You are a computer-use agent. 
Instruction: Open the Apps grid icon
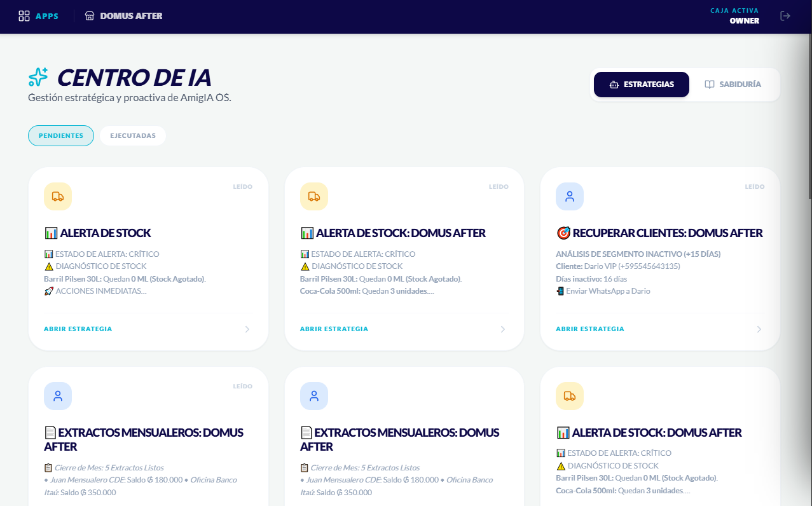pyautogui.click(x=24, y=16)
